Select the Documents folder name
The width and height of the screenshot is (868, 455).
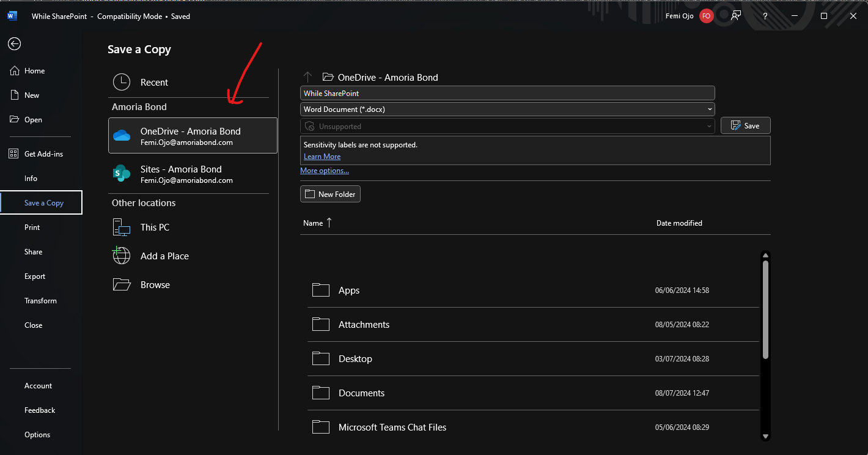361,393
